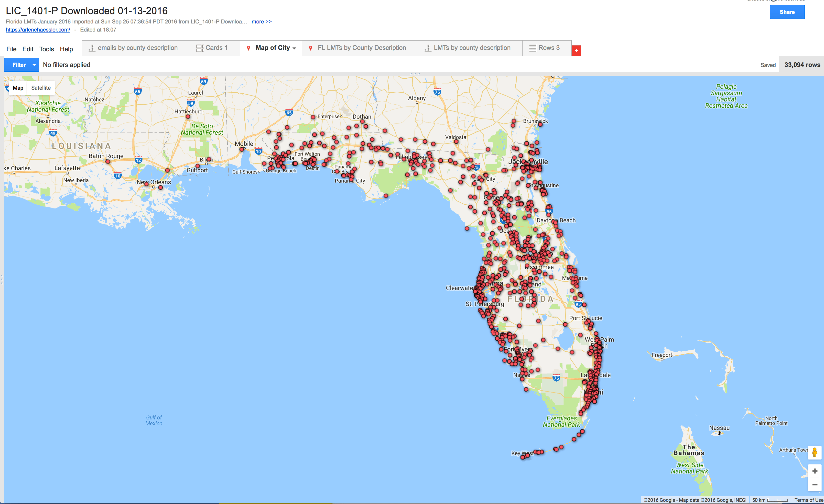Click the pin icon on FL LMTs tab
Screen dimensions: 824x504
coord(310,48)
